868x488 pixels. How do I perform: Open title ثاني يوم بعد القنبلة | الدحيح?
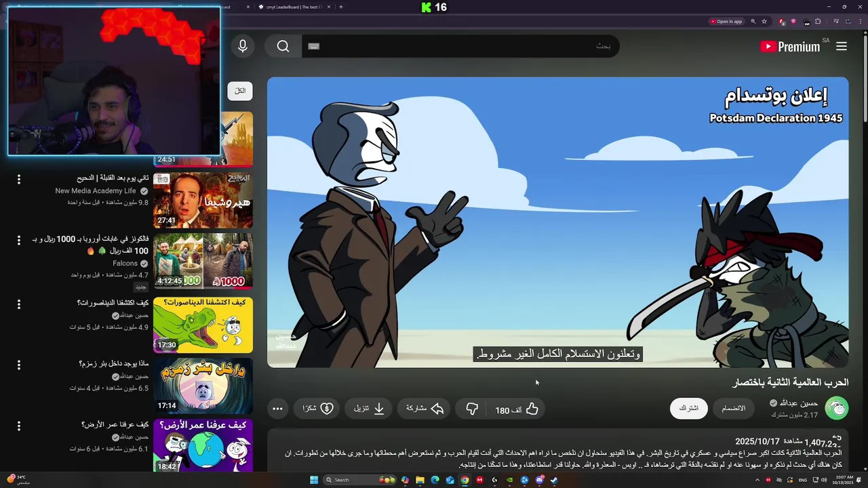(x=113, y=178)
